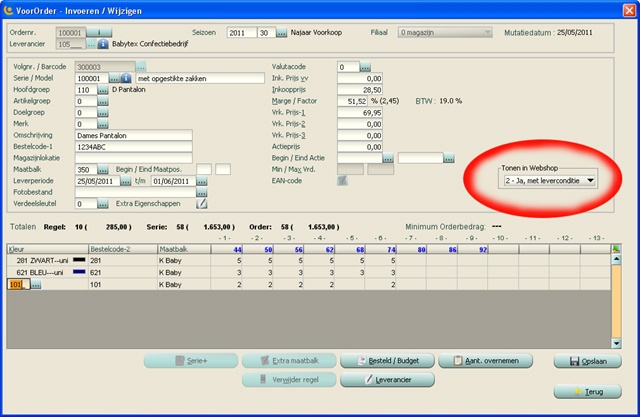Select the 621 BLEU---uni row
The width and height of the screenshot is (640, 417).
click(x=309, y=272)
